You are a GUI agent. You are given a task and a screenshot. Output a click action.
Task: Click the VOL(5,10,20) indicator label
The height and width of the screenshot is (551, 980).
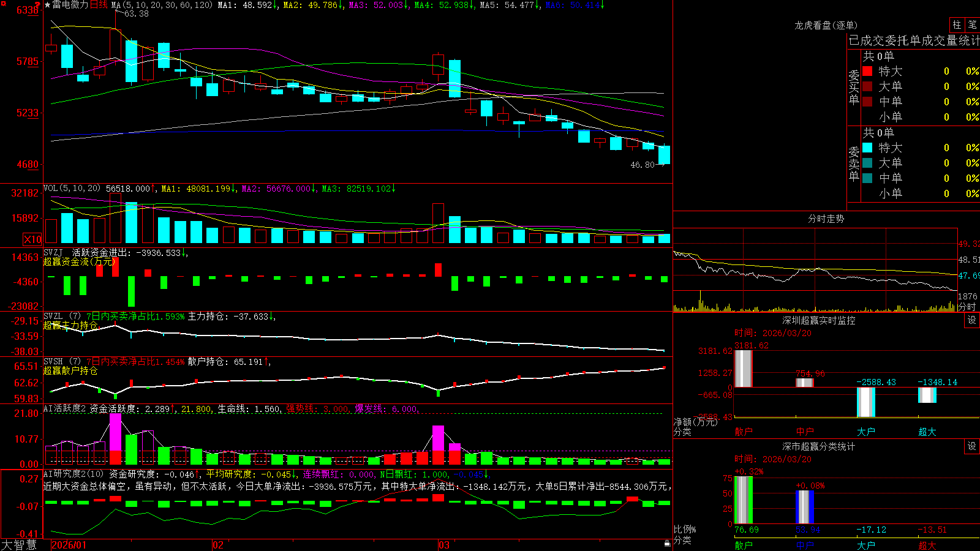click(72, 188)
